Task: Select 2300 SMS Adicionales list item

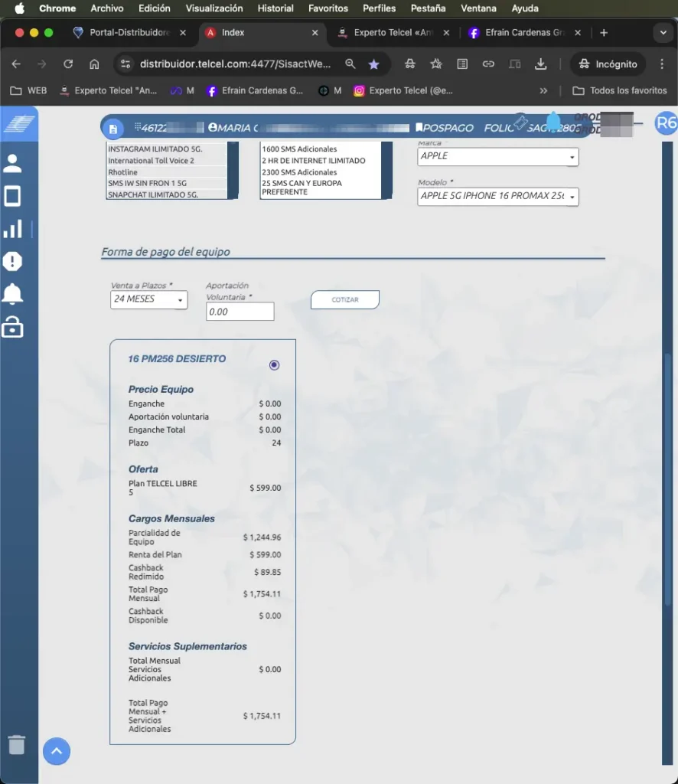Action: click(x=321, y=172)
